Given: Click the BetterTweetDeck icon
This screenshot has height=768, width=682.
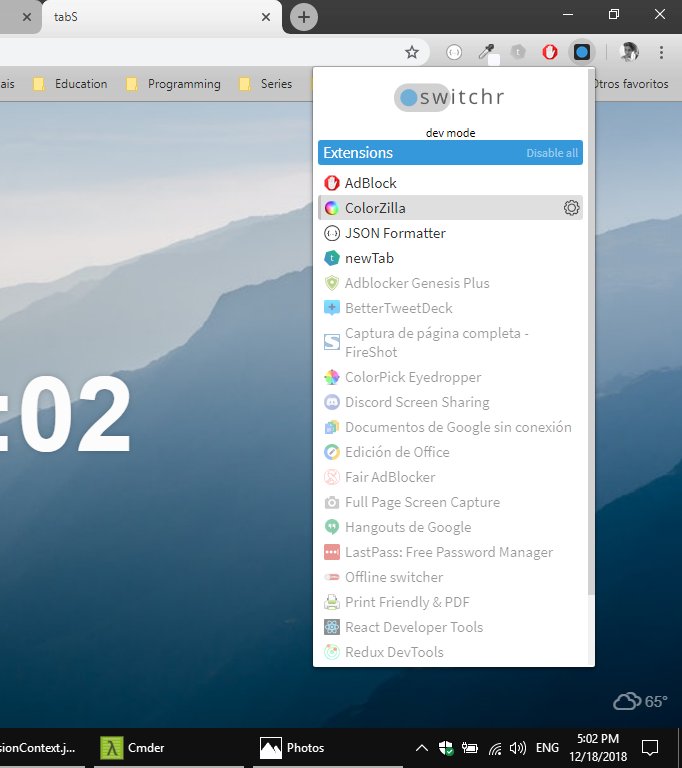Looking at the screenshot, I should [x=332, y=308].
